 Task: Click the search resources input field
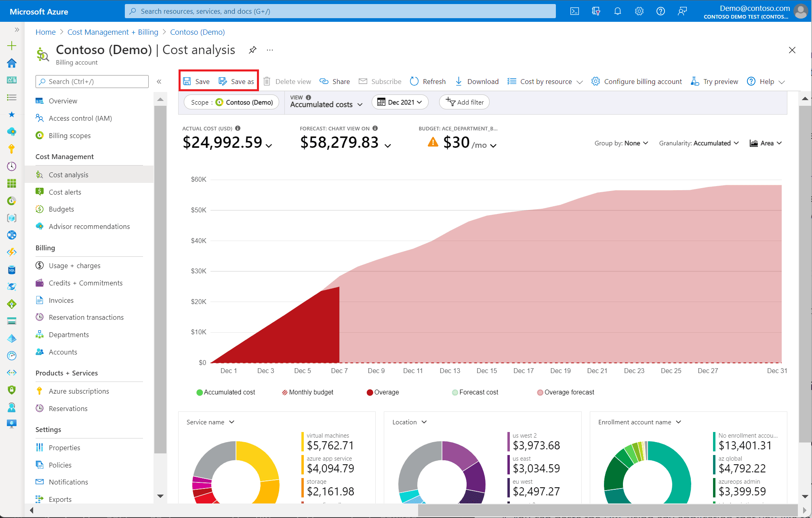[340, 11]
